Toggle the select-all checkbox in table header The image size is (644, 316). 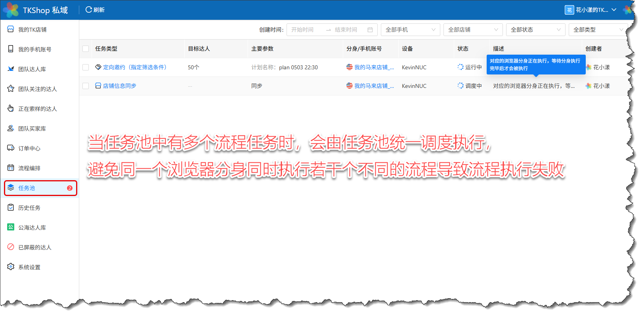pos(86,49)
